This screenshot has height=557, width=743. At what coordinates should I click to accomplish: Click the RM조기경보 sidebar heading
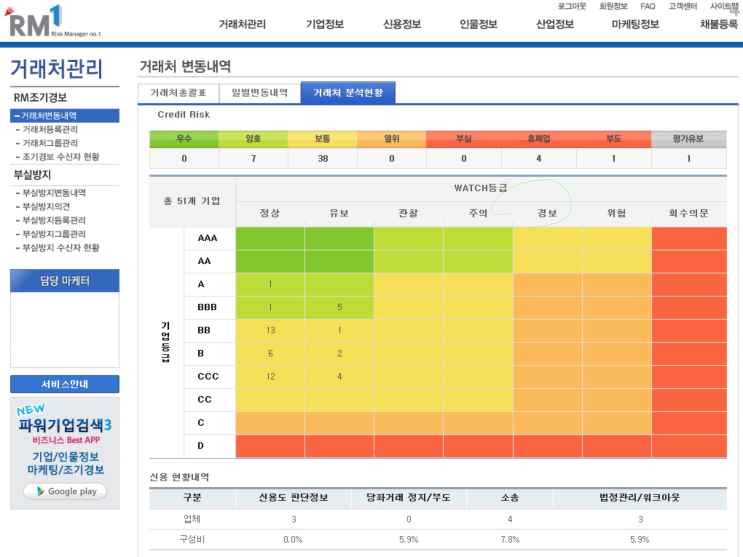coord(40,98)
